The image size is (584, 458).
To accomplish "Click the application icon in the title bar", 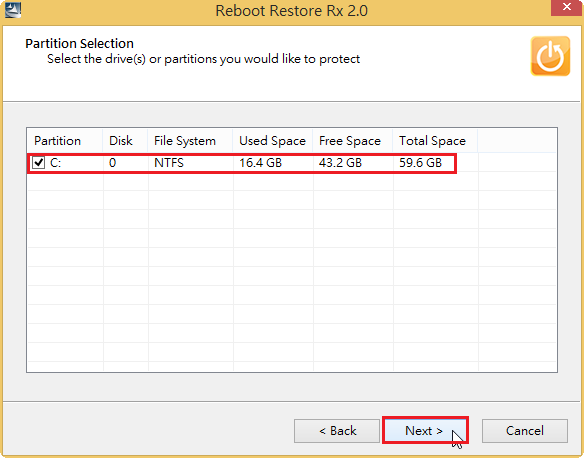I will click(12, 10).
